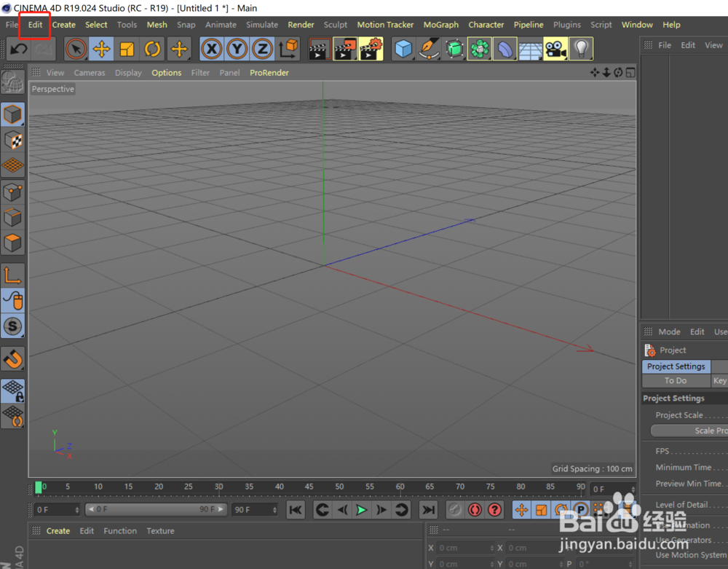Activate the Scale tool in top toolbar
This screenshot has width=728, height=569.
click(x=127, y=49)
